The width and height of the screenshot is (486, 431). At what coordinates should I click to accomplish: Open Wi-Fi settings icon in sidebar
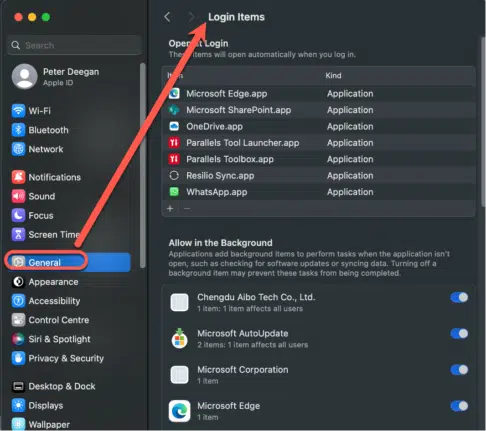point(18,111)
